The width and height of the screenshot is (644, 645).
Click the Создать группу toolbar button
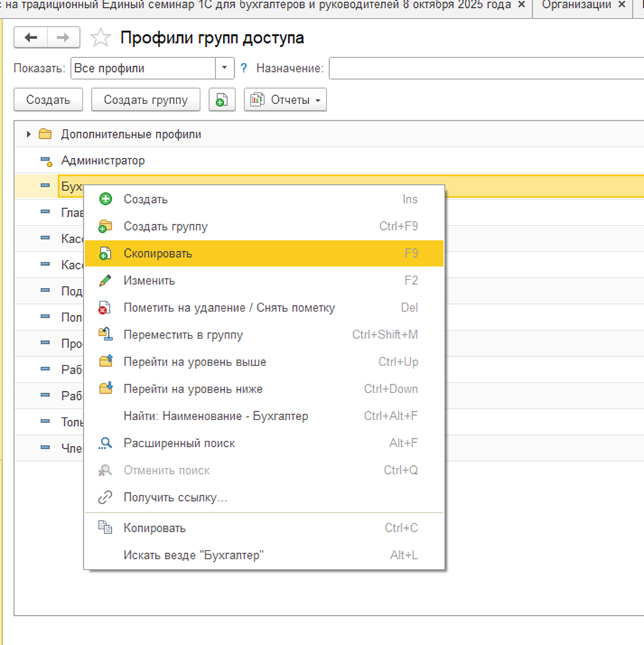(x=145, y=100)
